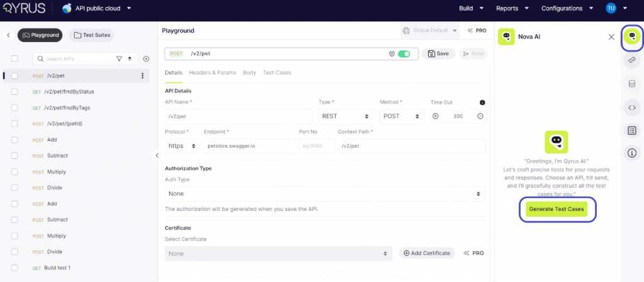Open the Auth Type dropdown
This screenshot has width=644, height=282.
(325, 194)
